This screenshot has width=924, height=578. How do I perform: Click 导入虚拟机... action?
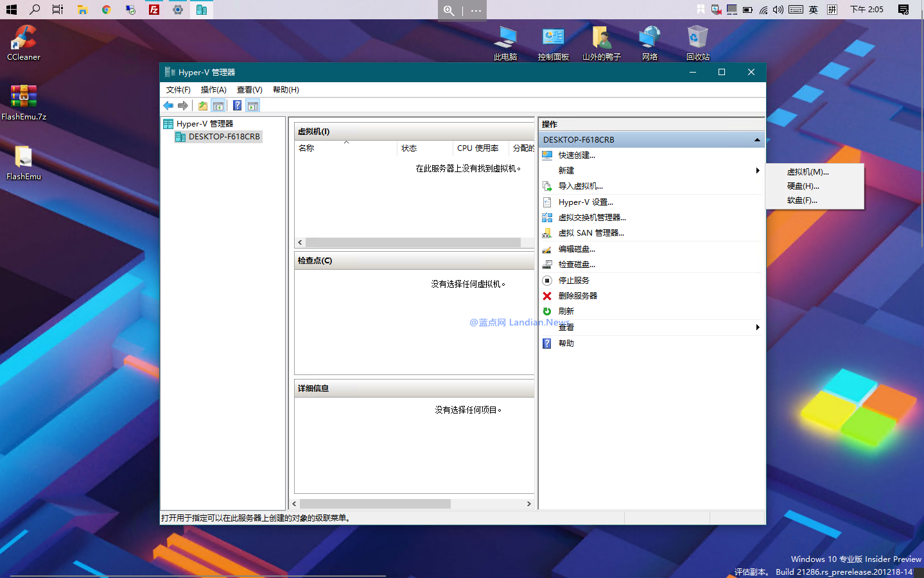pos(580,186)
